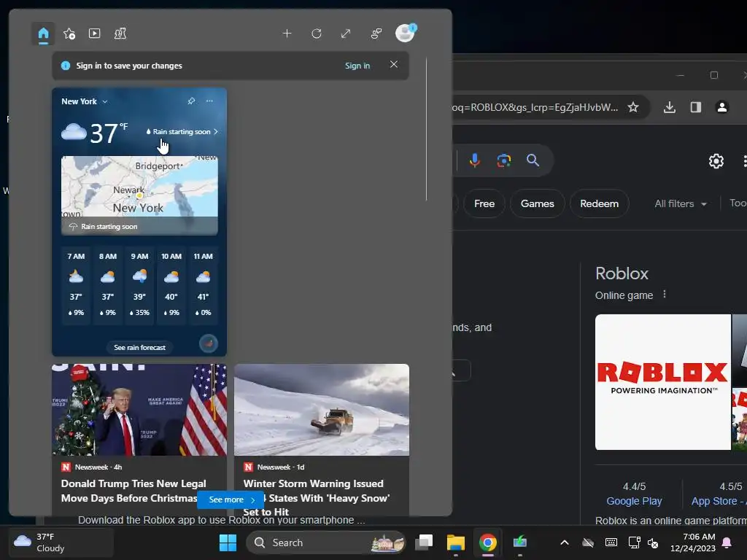
Task: Open the notification bell in the taskbar
Action: click(727, 542)
